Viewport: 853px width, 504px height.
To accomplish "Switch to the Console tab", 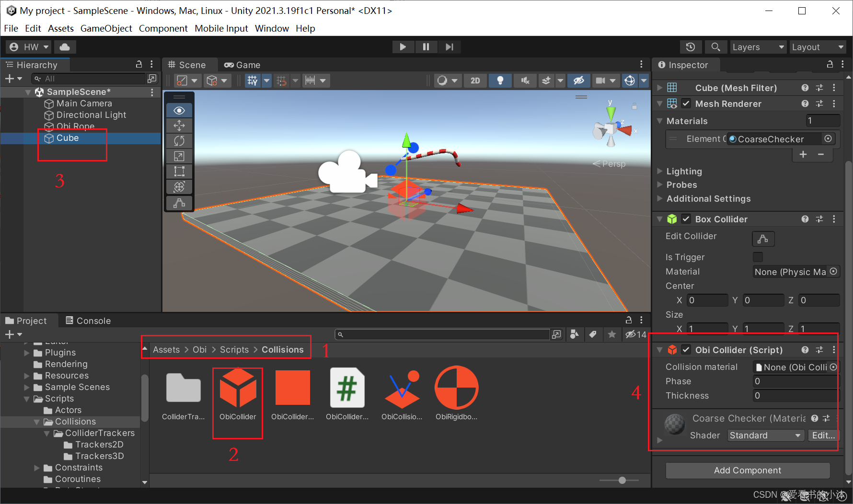I will (88, 321).
